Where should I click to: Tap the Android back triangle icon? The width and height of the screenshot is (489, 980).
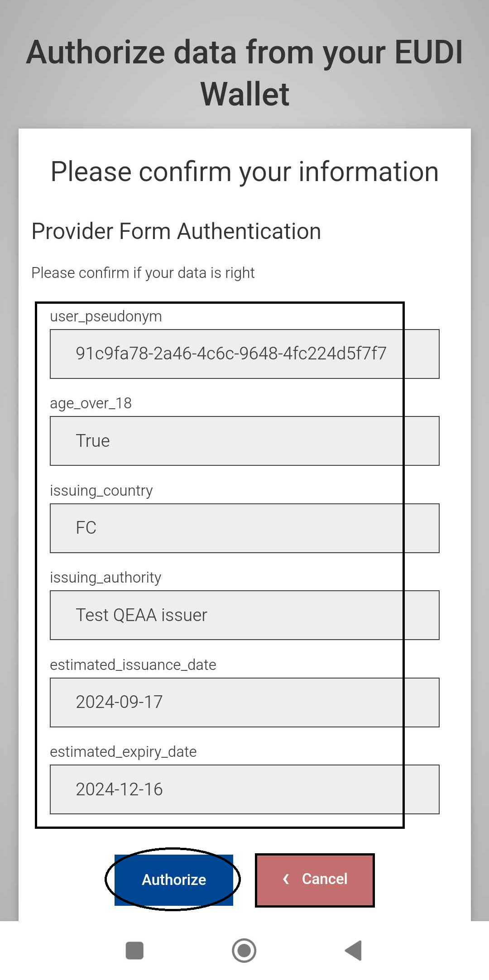point(354,950)
